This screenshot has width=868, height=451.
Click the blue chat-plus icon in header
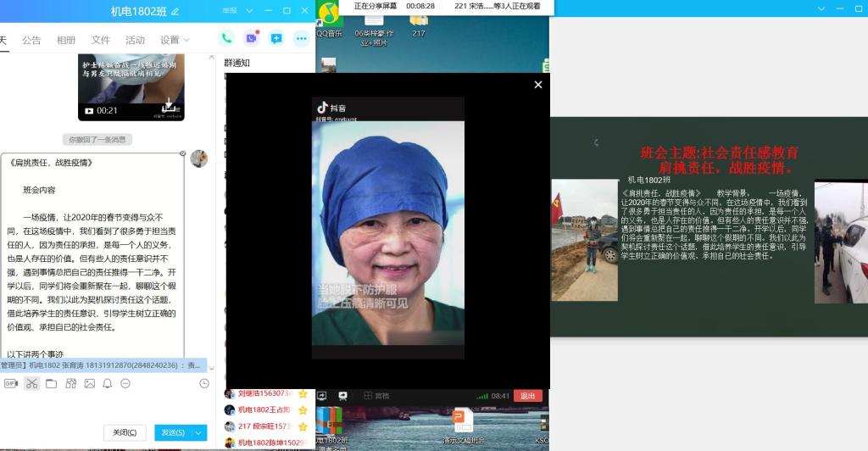pos(275,38)
